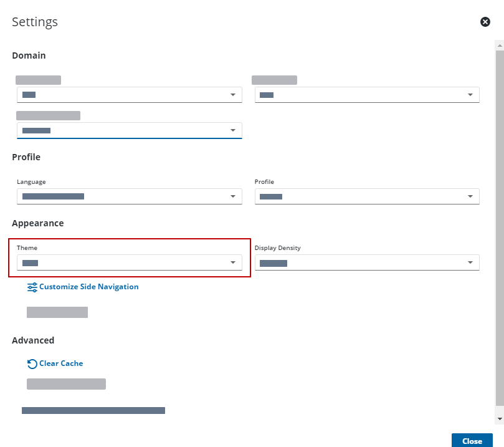Click the blue Close button

[x=472, y=441]
